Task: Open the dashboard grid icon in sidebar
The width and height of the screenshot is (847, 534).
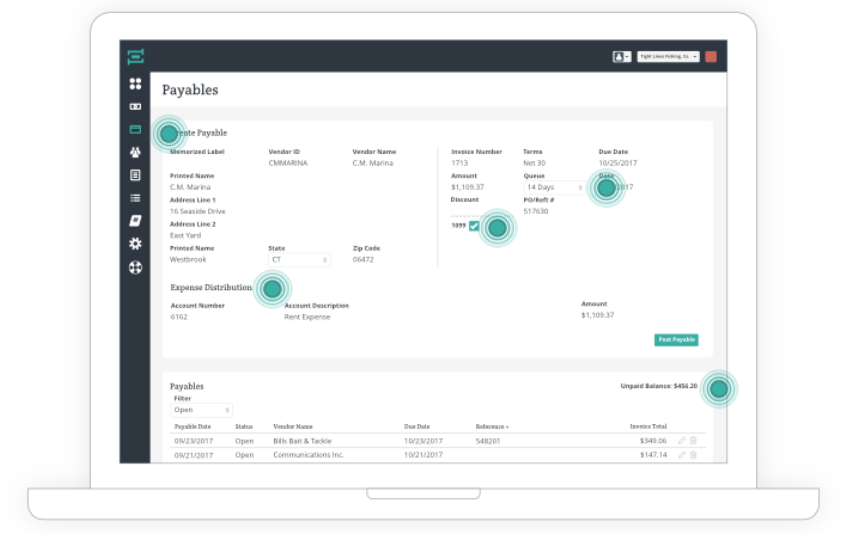Action: click(x=135, y=84)
